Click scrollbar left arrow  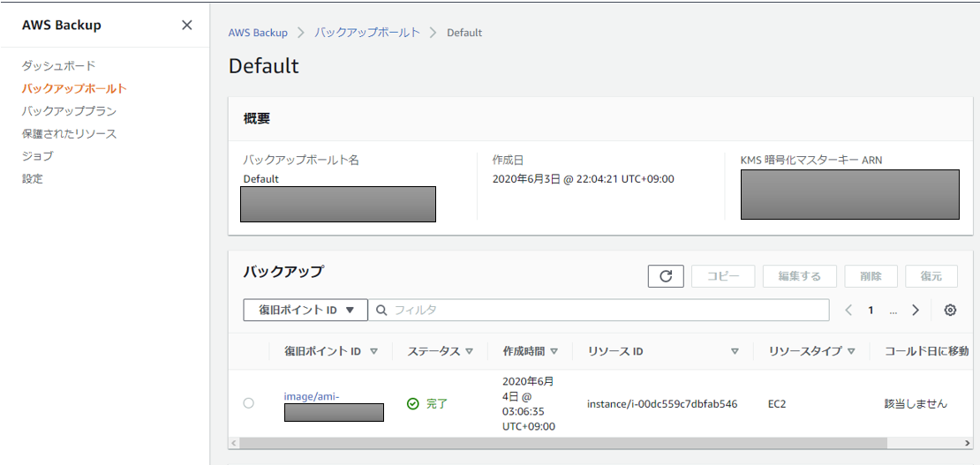(234, 443)
